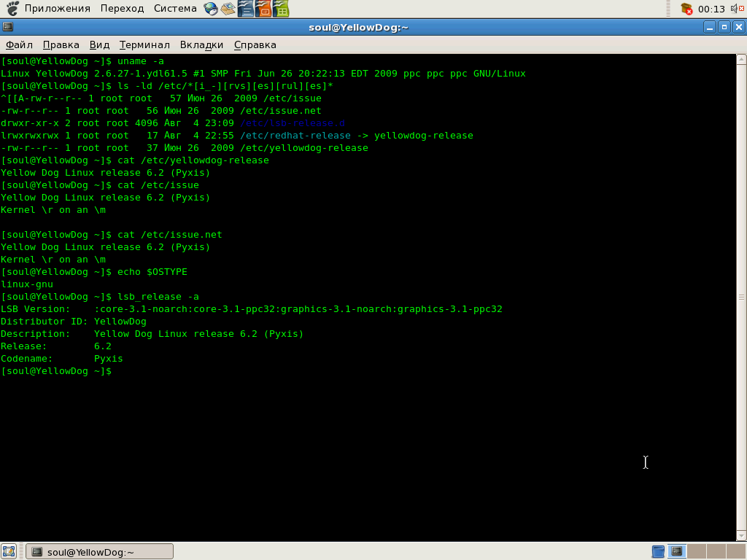This screenshot has width=747, height=560.
Task: Click the 'cat /etc/issue.net' command line
Action: point(112,235)
